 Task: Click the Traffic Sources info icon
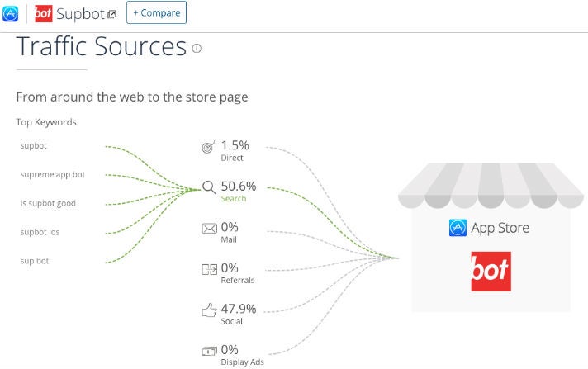click(197, 49)
